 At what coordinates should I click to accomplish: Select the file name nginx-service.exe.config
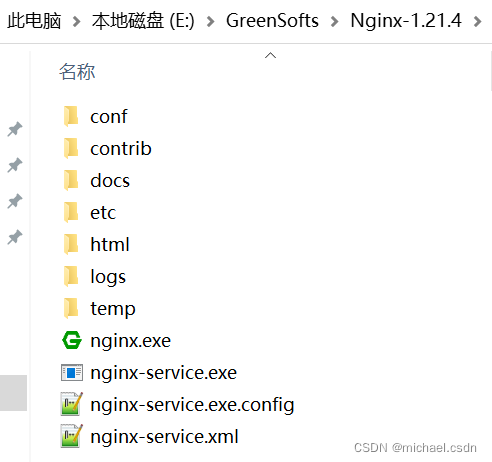(x=192, y=405)
